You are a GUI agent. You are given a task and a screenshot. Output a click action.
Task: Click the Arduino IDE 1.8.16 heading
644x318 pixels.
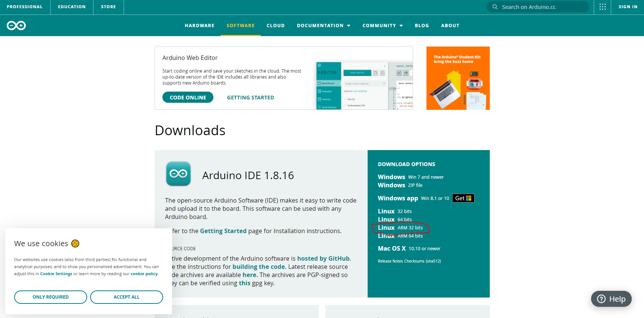coord(248,175)
